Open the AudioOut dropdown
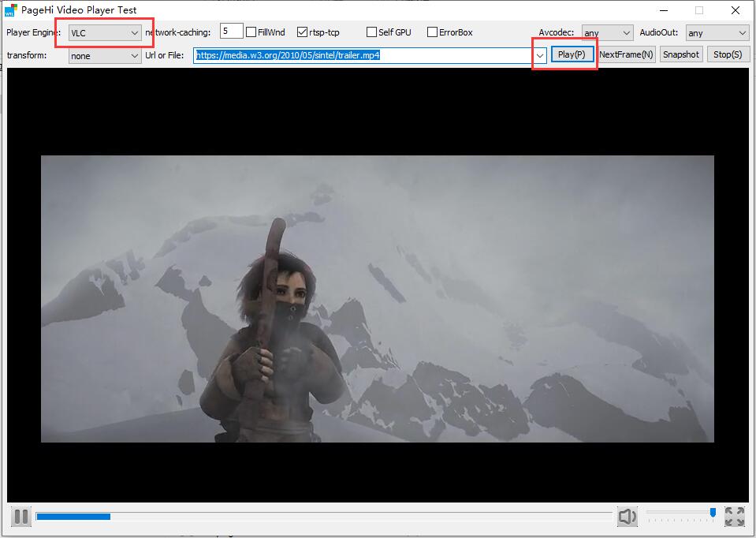This screenshot has width=756, height=538. coord(717,33)
